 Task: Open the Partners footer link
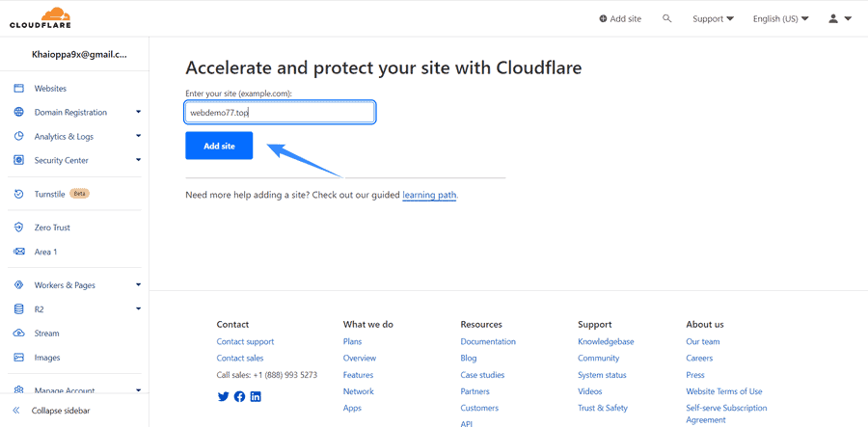pos(475,391)
